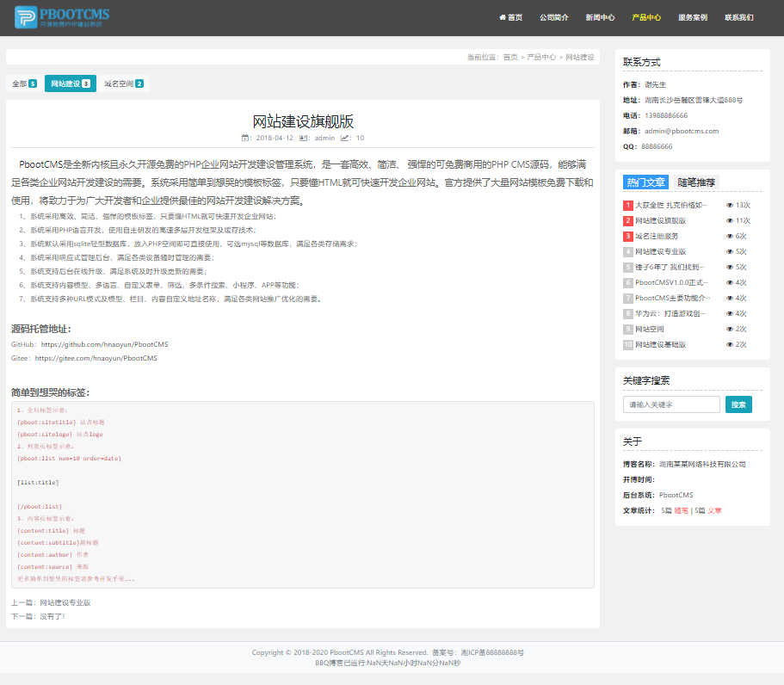This screenshot has height=685, width=784.
Task: Focus the 请输入关键字 search field
Action: point(671,404)
